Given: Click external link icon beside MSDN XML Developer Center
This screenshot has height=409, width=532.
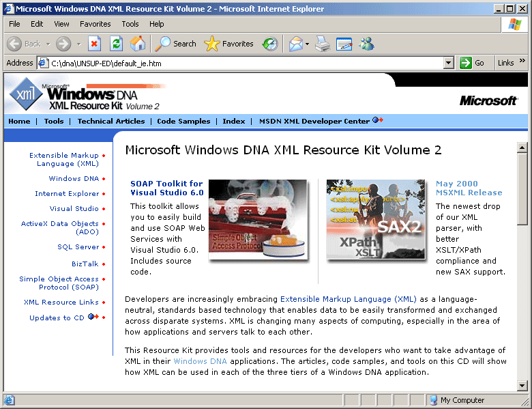Looking at the screenshot, I should [378, 120].
